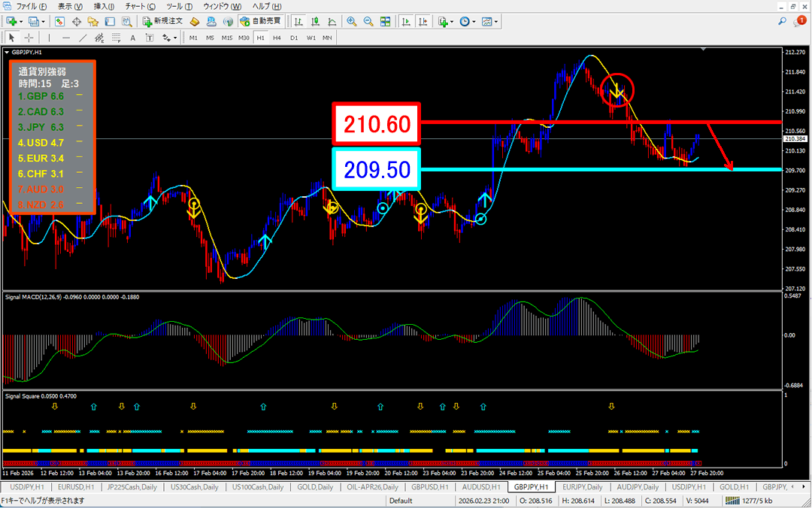Click the Default profile in status bar
This screenshot has height=512, width=812.
point(401,501)
